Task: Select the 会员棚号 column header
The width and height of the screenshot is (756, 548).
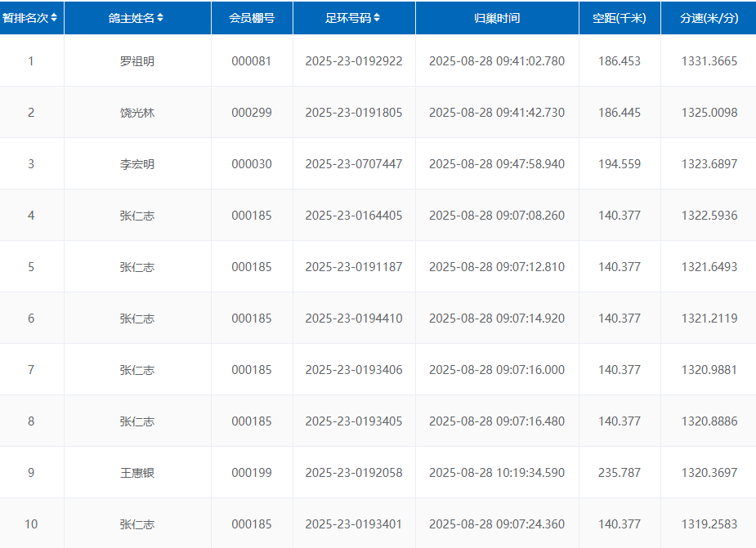Action: [x=252, y=18]
